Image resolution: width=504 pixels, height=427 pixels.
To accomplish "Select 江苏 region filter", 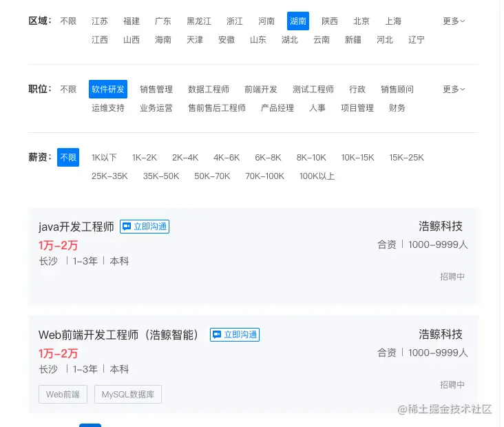I will click(100, 21).
